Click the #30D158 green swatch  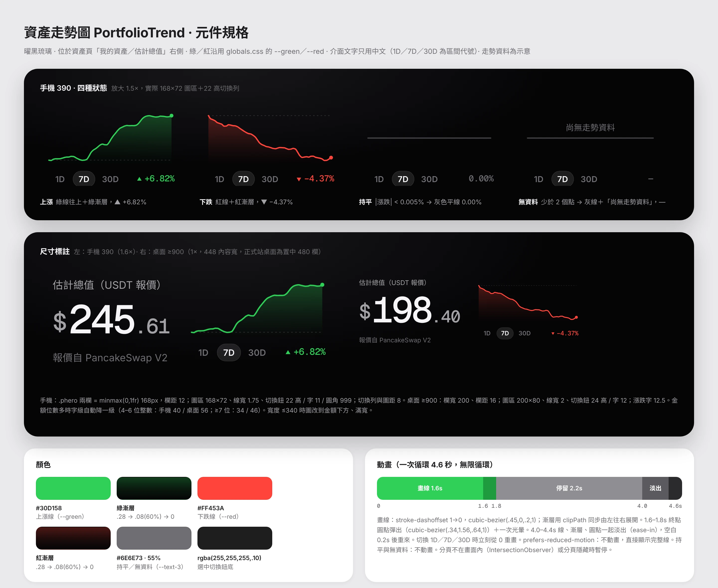click(x=73, y=488)
